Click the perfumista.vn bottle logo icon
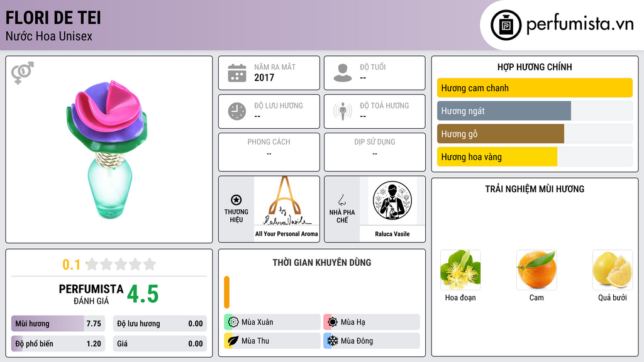The width and height of the screenshot is (644, 362). pos(506,25)
